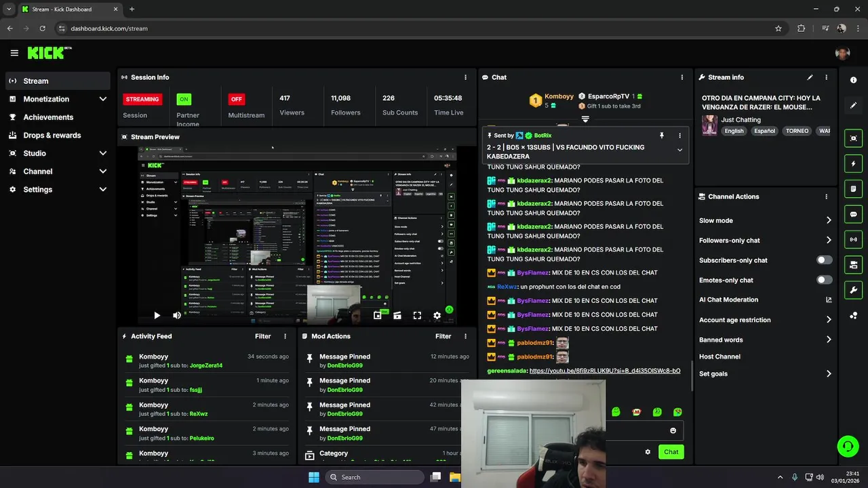
Task: Open chat settings gear next to Chat button
Action: coord(648,452)
